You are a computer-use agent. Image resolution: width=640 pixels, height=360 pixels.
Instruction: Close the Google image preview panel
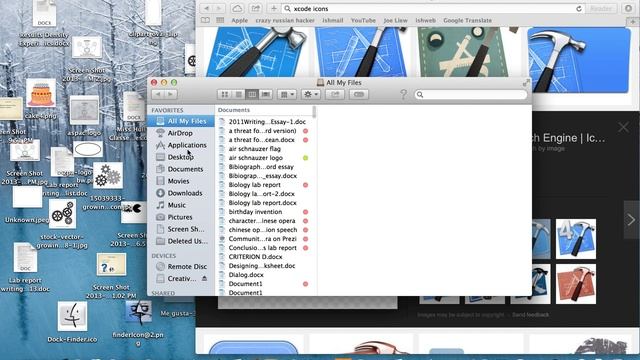(x=623, y=127)
